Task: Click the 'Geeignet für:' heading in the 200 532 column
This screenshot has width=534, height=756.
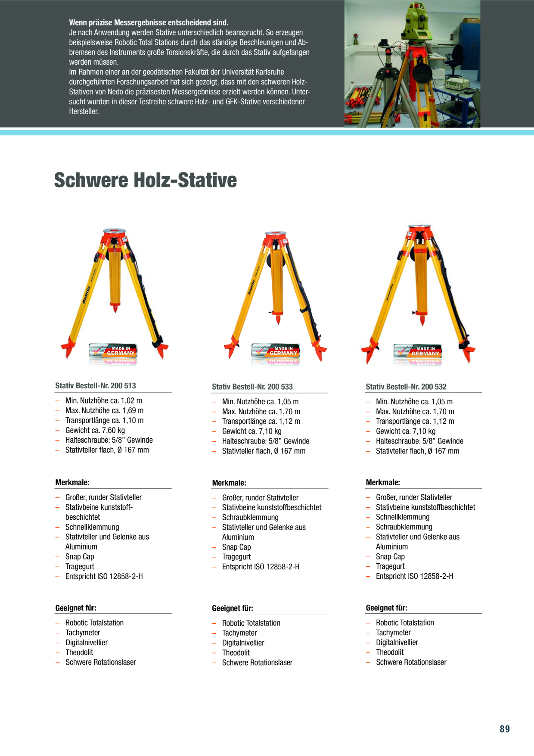Action: pyautogui.click(x=386, y=608)
